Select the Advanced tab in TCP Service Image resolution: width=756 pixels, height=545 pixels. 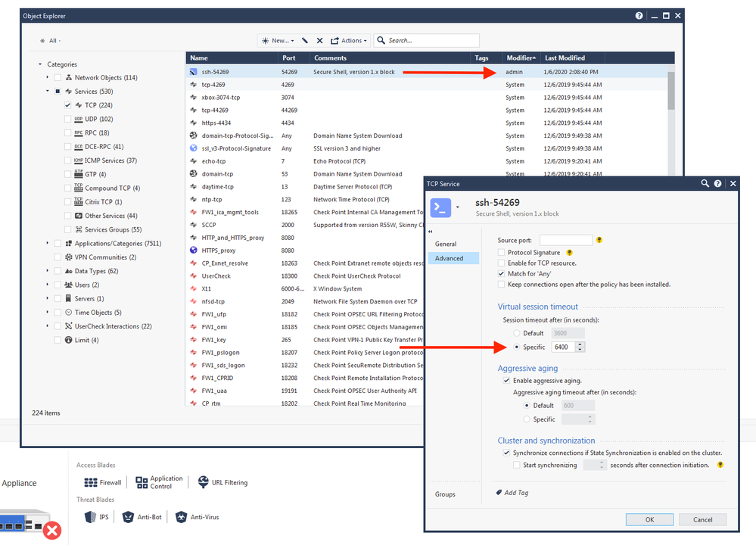pos(454,258)
